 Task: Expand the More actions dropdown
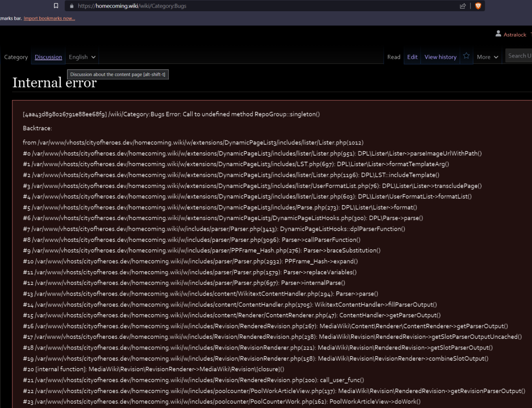[x=487, y=57]
